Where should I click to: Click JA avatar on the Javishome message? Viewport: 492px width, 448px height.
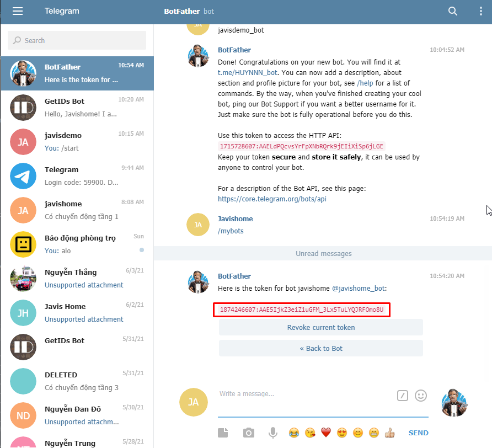pyautogui.click(x=197, y=225)
